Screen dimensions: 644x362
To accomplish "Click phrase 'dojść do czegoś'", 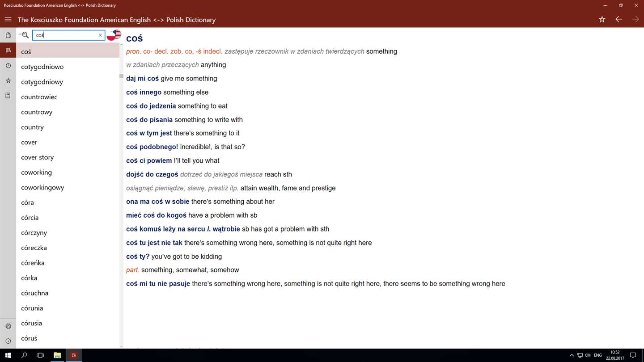I will [152, 174].
